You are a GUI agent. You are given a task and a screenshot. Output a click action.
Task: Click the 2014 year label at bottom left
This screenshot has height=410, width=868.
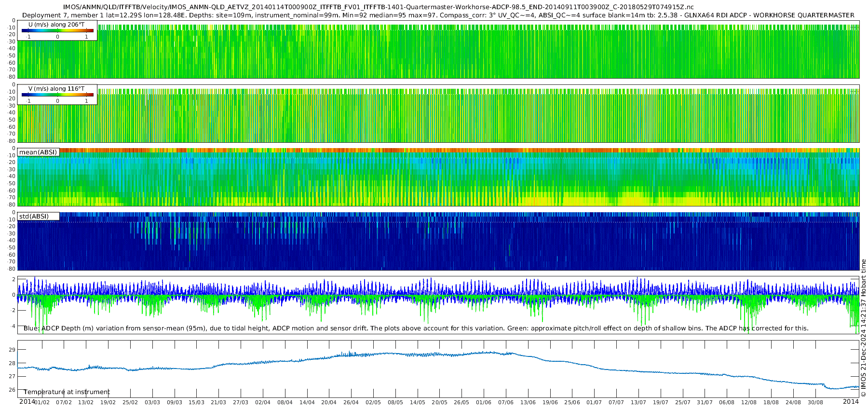coord(27,401)
